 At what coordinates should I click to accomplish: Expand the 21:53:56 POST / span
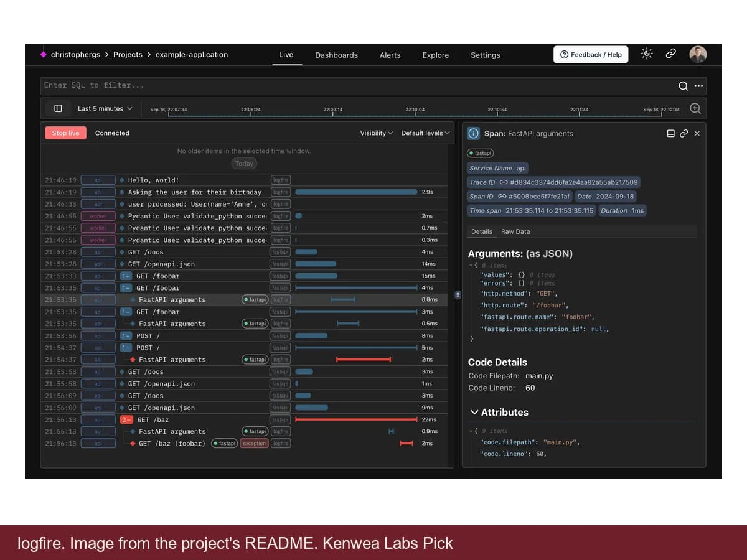tap(126, 336)
